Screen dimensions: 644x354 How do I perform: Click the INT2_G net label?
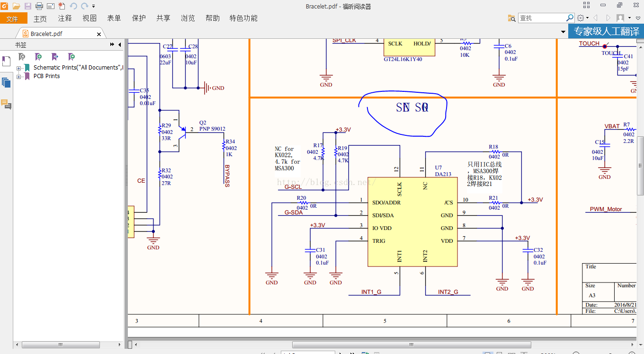448,292
